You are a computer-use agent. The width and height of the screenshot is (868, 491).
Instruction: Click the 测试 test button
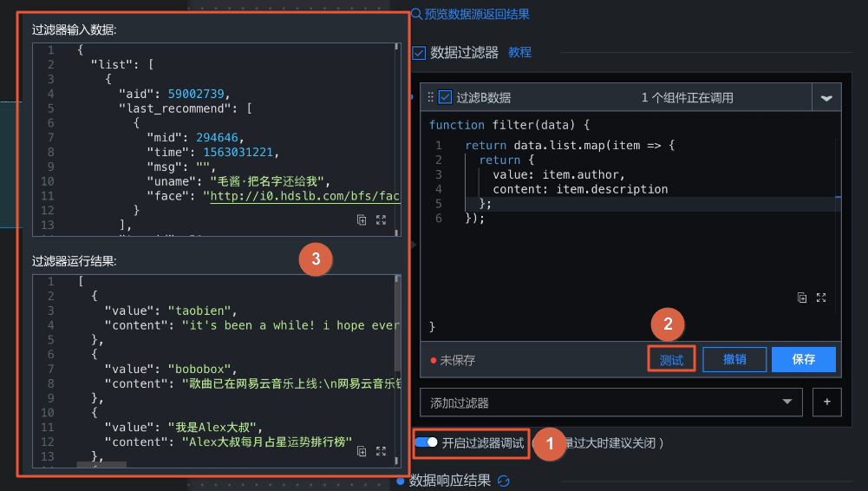[x=671, y=360]
